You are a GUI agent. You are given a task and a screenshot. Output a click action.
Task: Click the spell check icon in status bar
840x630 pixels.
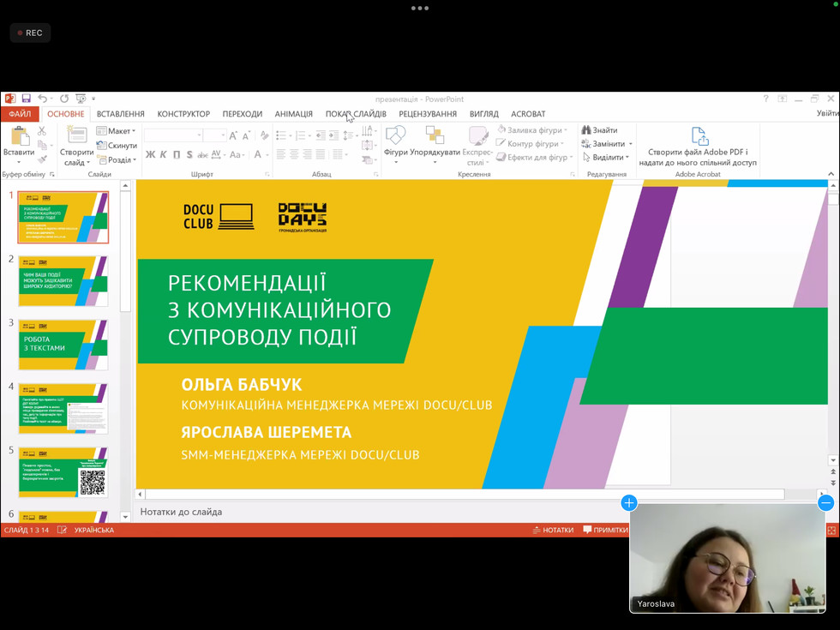(x=62, y=530)
